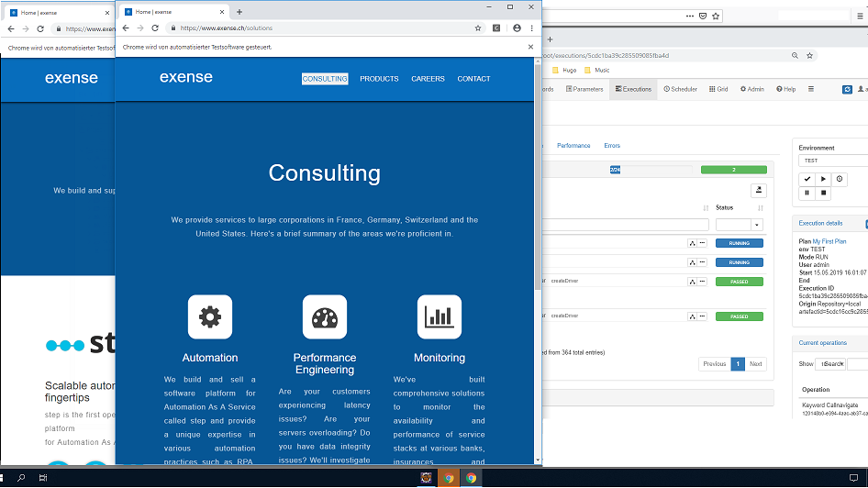Open the hamburger icon next to Help in step
This screenshot has width=868, height=488.
(x=811, y=89)
